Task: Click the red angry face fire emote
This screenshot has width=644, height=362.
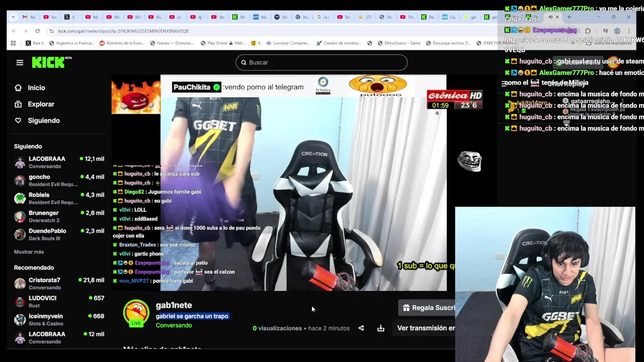Action: (136, 98)
